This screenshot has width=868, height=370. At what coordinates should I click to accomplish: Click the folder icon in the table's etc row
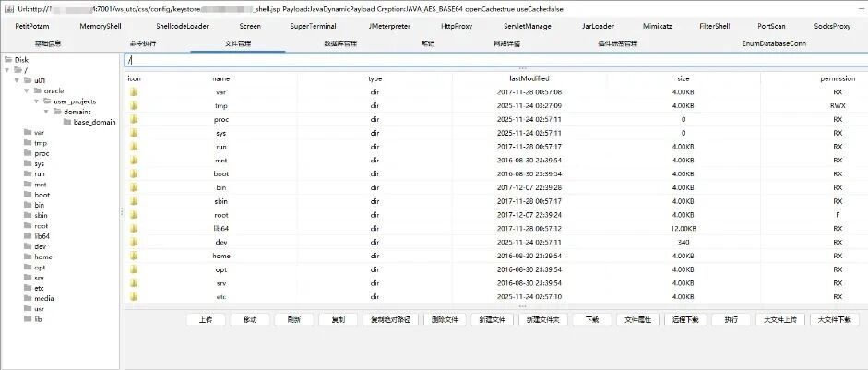point(134,297)
